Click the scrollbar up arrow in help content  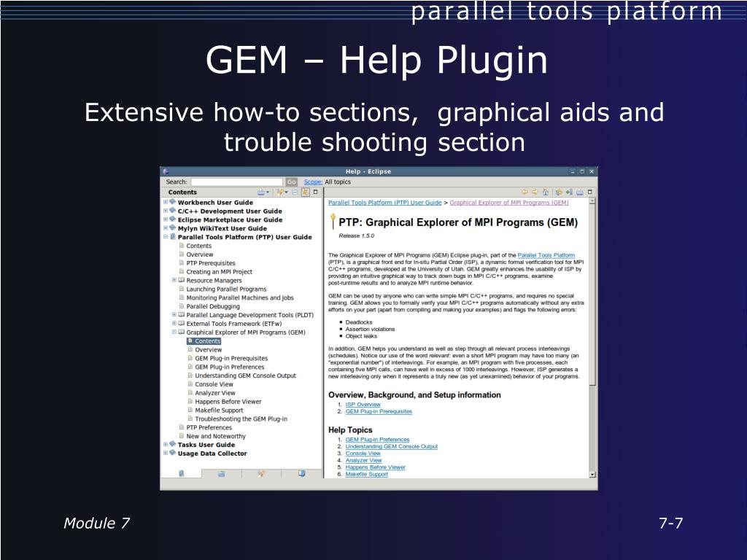pos(592,201)
